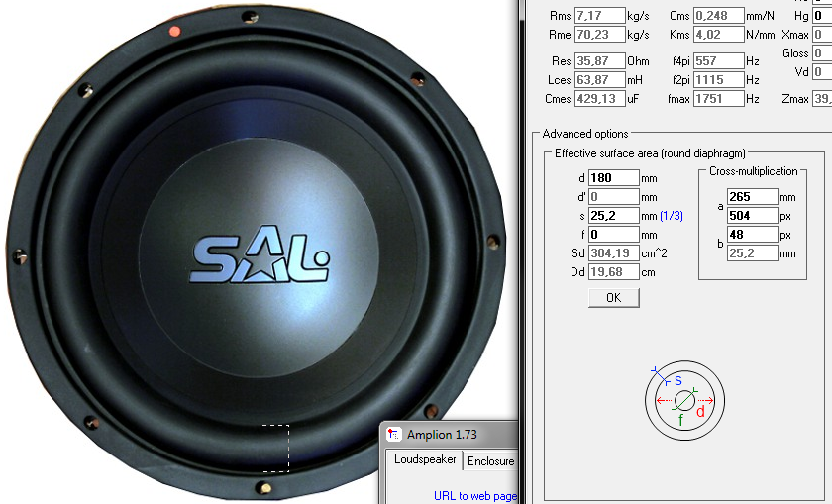
Task: Click the a pixel field showing 504
Action: click(x=753, y=216)
